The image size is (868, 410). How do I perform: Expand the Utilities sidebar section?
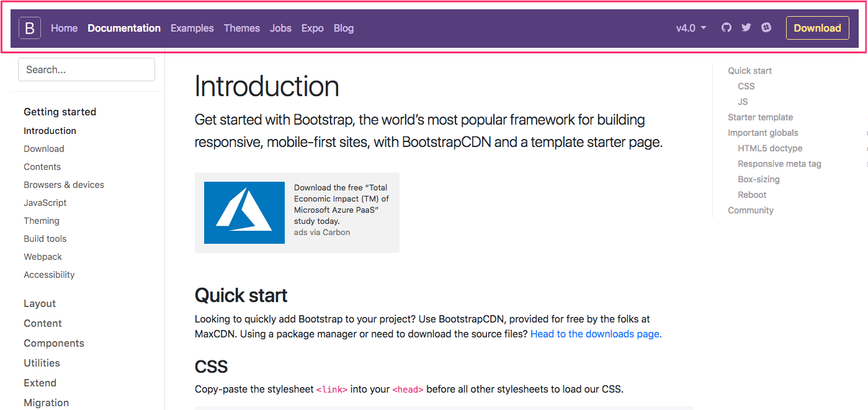click(x=42, y=363)
